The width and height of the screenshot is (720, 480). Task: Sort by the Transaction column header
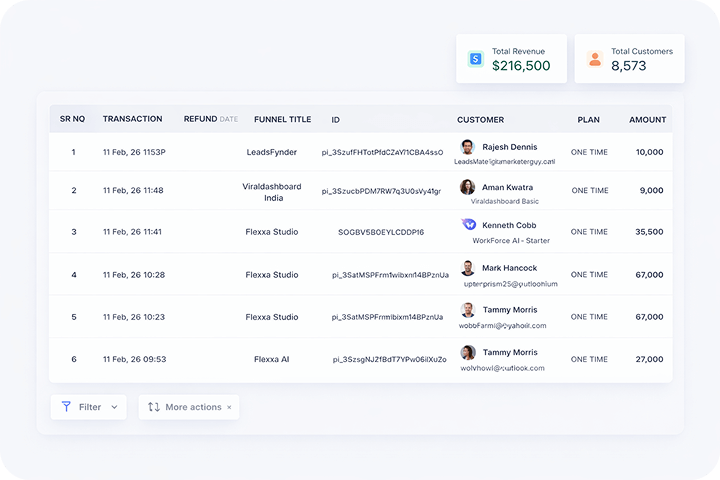(132, 119)
